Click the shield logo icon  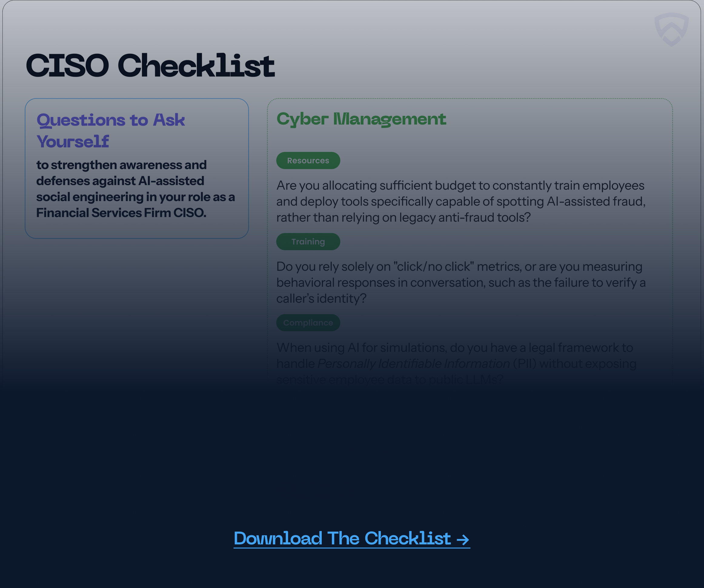pos(671,29)
